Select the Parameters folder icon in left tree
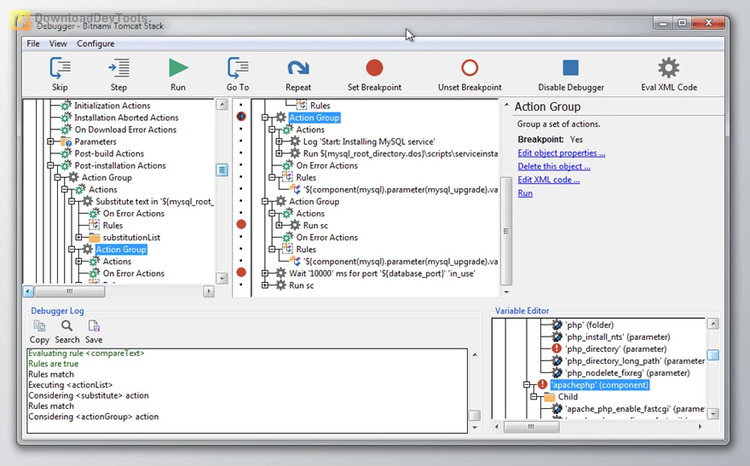The image size is (750, 466). 66,142
